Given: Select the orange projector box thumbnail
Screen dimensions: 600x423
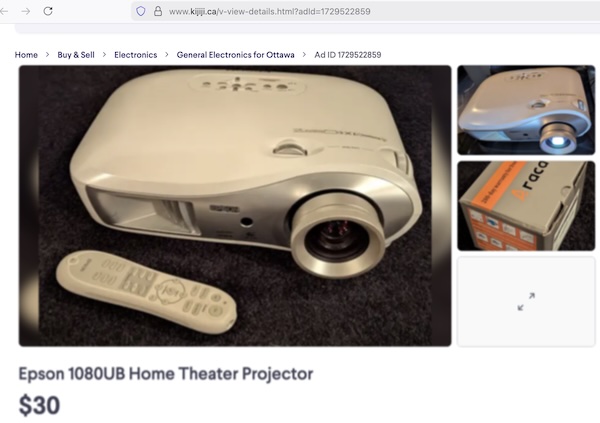Looking at the screenshot, I should point(526,206).
